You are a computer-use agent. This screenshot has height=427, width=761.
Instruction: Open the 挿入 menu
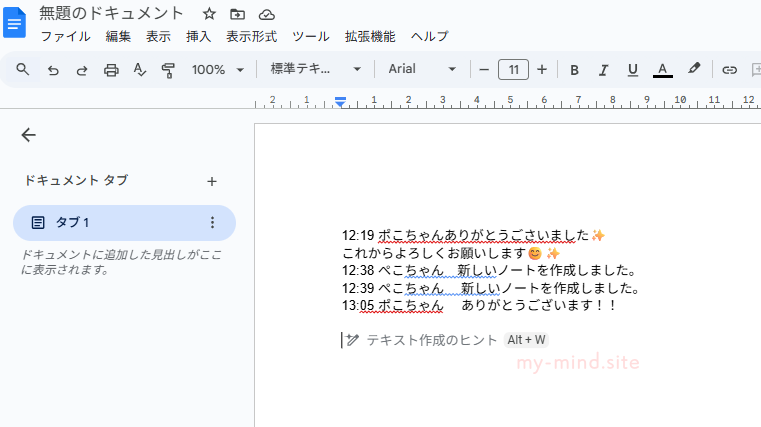[198, 36]
